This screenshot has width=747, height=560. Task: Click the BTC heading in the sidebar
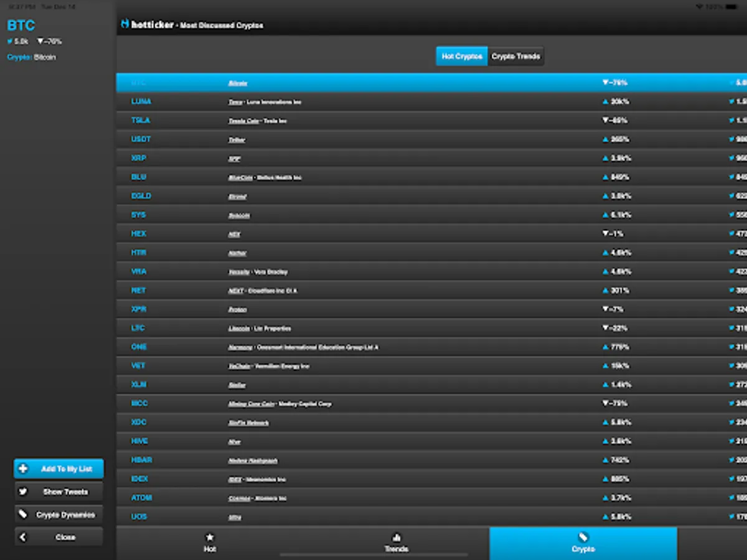pos(21,26)
